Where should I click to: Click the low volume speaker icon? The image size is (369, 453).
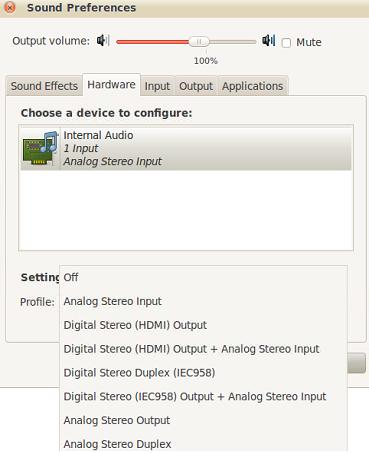(x=103, y=41)
